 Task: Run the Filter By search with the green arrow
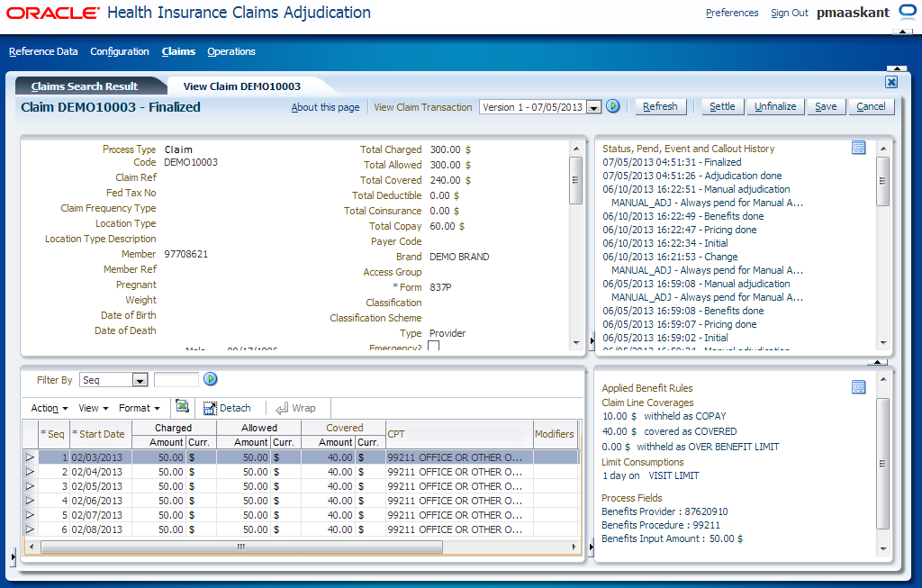coord(210,379)
